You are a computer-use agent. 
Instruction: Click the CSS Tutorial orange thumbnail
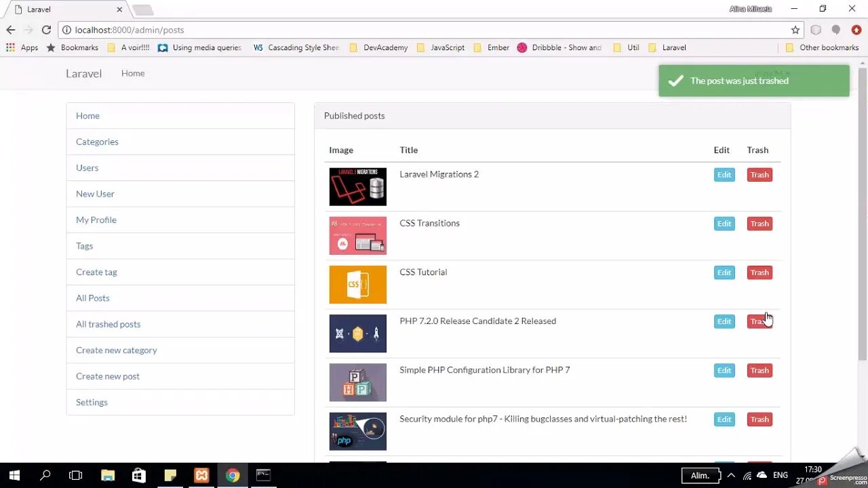358,285
